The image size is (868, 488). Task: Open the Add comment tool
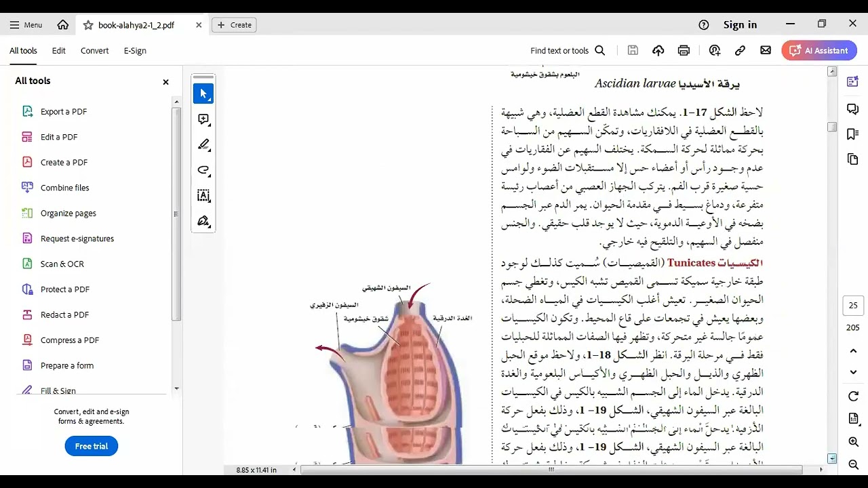pos(203,120)
